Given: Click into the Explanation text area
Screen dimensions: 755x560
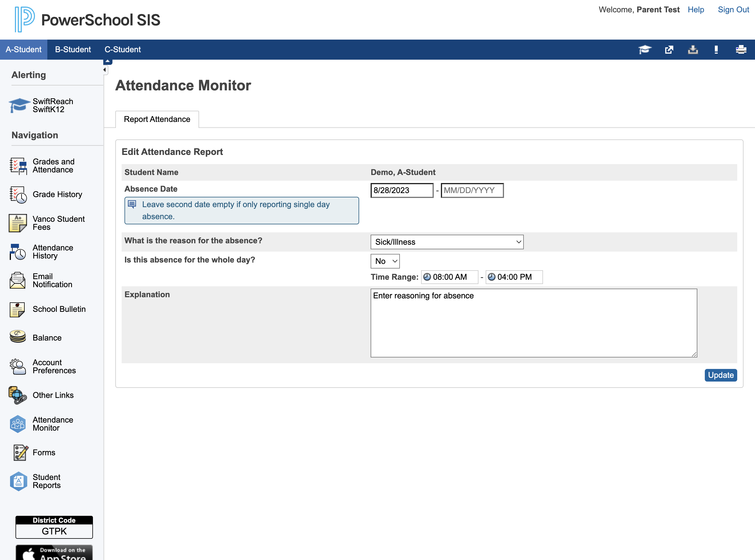Looking at the screenshot, I should [534, 323].
